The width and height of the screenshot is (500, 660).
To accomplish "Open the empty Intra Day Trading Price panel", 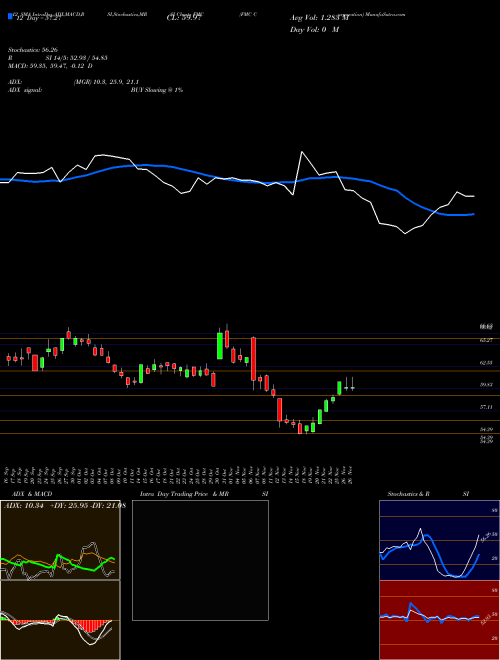I will (200, 560).
